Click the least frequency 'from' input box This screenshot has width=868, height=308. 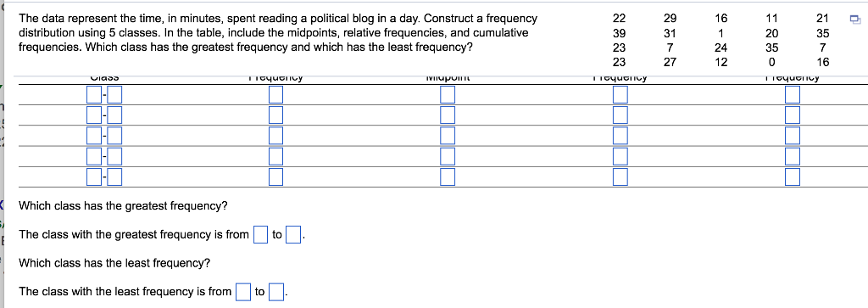242,291
